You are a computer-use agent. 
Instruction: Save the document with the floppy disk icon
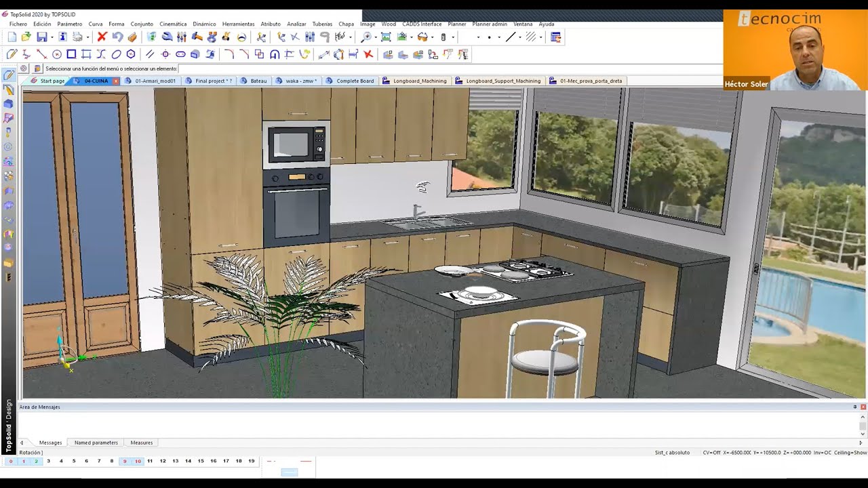42,37
